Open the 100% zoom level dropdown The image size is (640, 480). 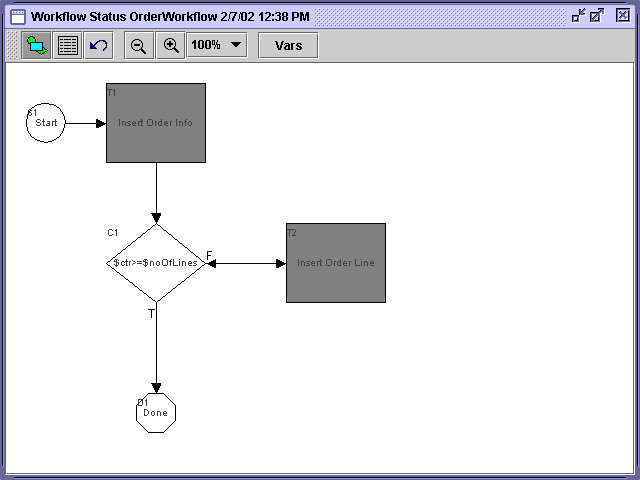(x=217, y=45)
